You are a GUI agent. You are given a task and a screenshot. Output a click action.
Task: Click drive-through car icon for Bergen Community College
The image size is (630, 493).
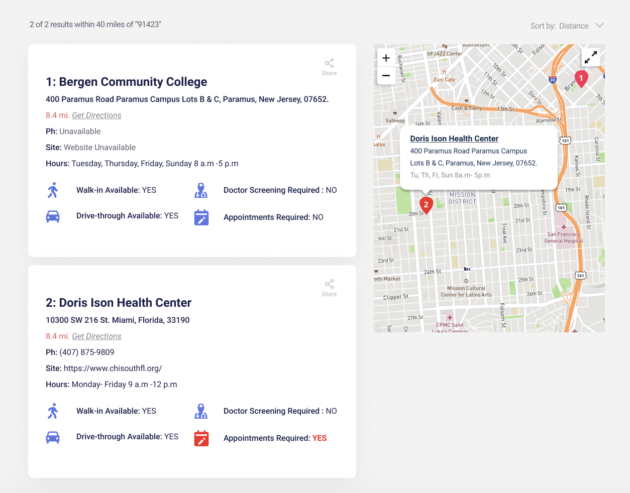pyautogui.click(x=53, y=217)
